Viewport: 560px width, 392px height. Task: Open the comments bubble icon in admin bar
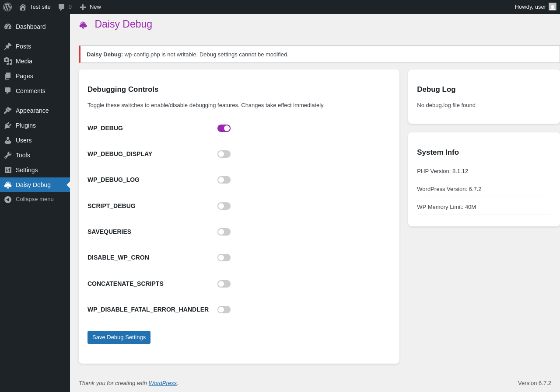62,7
